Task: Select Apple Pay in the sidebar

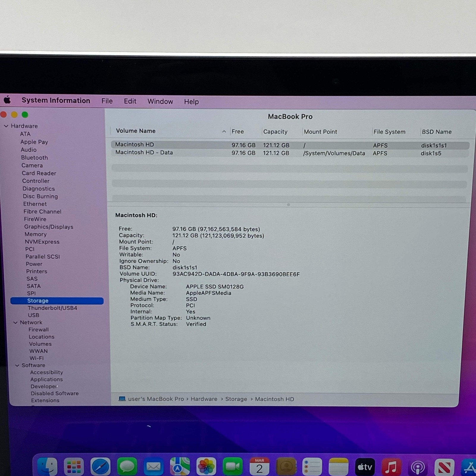Action: click(x=34, y=142)
